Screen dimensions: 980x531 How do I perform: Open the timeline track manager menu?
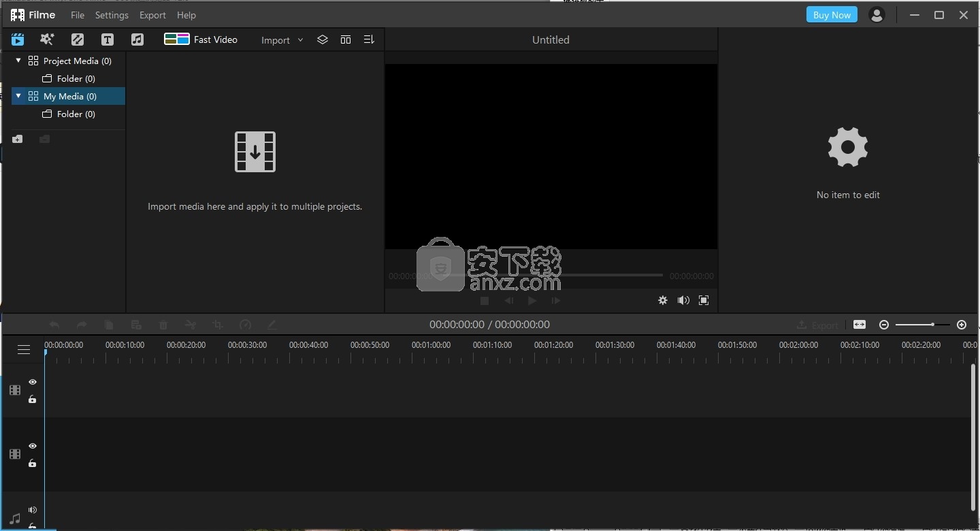24,349
